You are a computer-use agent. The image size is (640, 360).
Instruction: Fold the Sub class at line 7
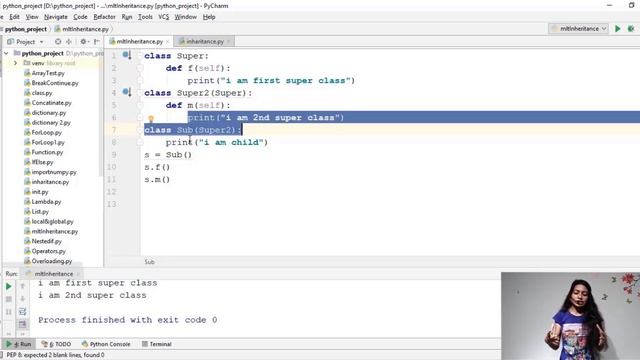tap(140, 130)
